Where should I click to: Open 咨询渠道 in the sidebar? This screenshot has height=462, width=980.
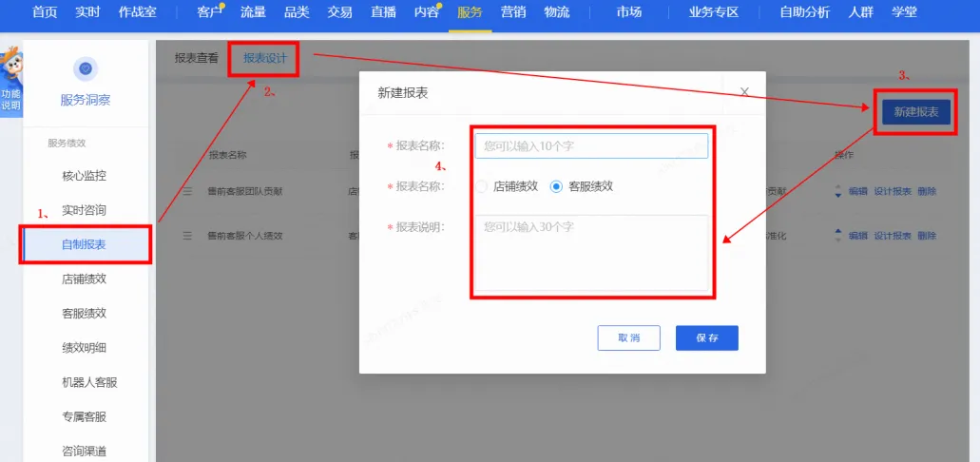(85, 451)
